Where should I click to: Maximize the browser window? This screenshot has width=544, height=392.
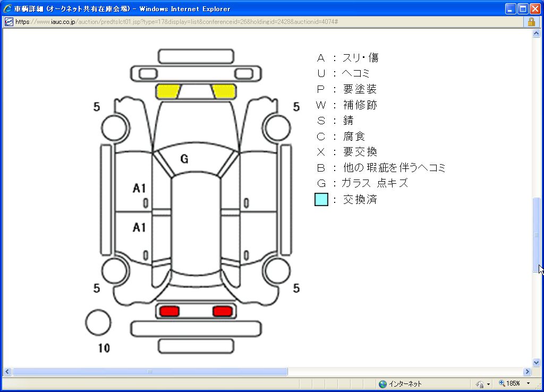(x=522, y=8)
